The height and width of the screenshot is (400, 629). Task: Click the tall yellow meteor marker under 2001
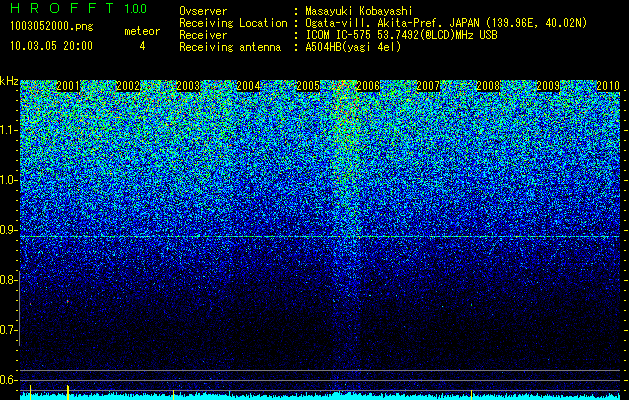tap(68, 392)
